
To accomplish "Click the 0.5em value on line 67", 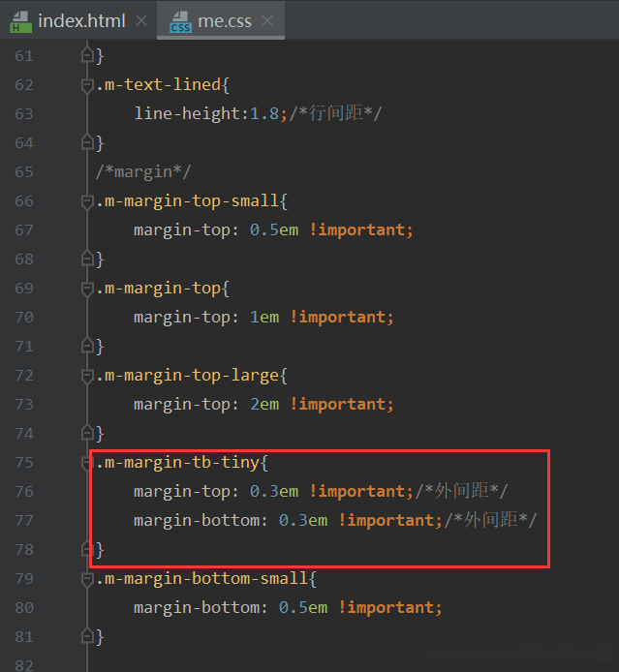I will [274, 230].
